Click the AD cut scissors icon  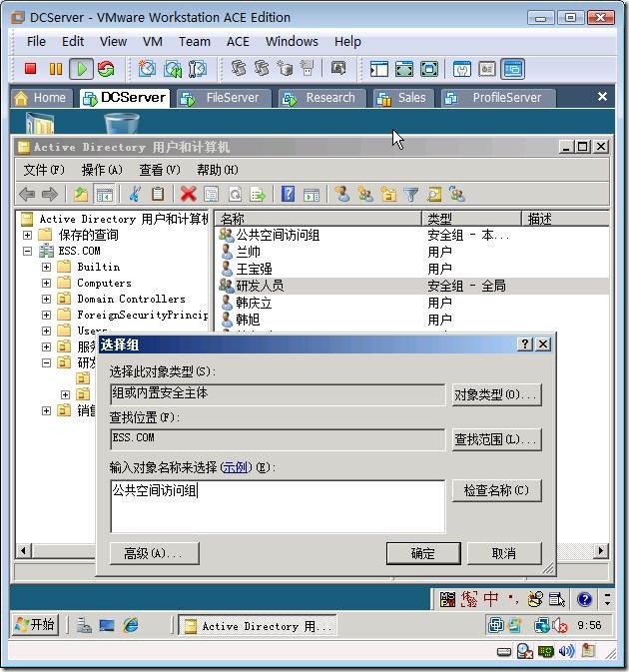point(135,194)
